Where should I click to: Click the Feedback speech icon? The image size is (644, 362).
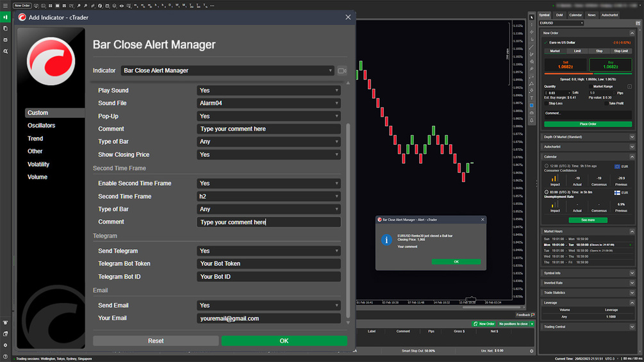click(533, 315)
